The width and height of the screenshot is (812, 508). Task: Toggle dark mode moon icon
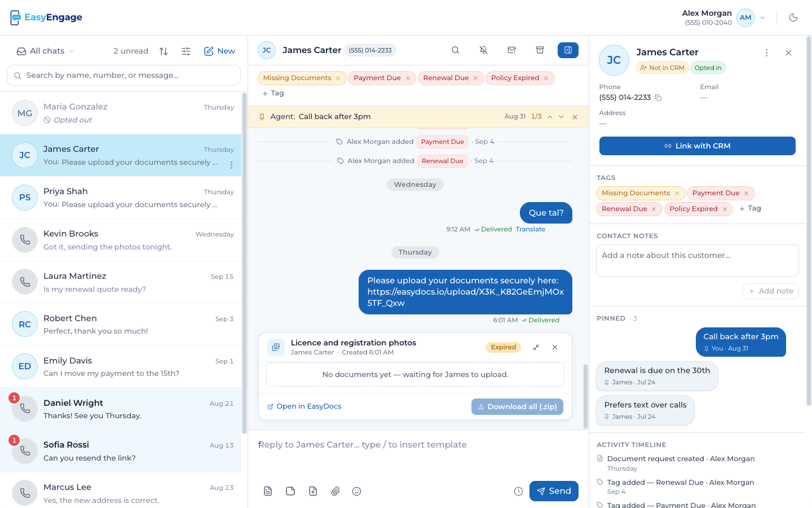coord(793,17)
